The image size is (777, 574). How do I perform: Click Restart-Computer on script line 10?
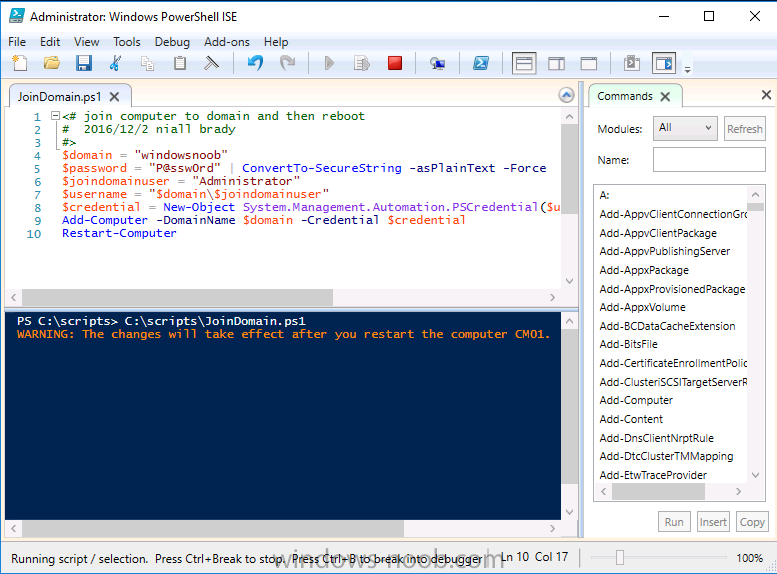(x=119, y=233)
